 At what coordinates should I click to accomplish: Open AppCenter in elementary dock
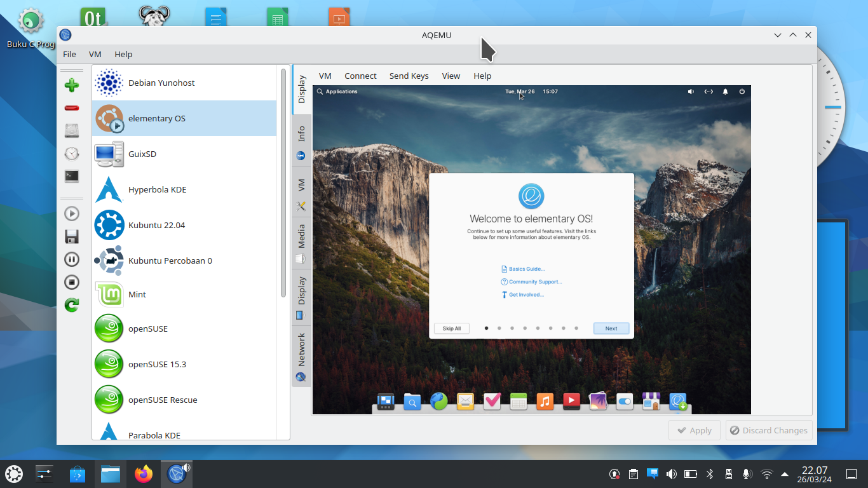tap(651, 402)
